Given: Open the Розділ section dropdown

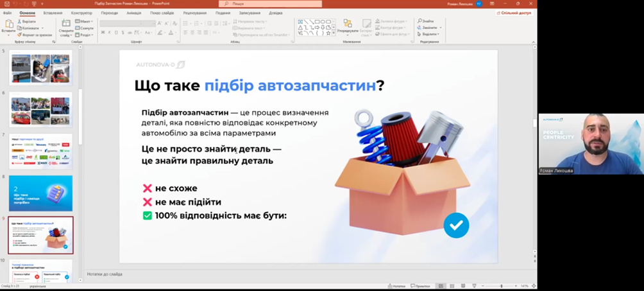Looking at the screenshot, I should click(87, 35).
